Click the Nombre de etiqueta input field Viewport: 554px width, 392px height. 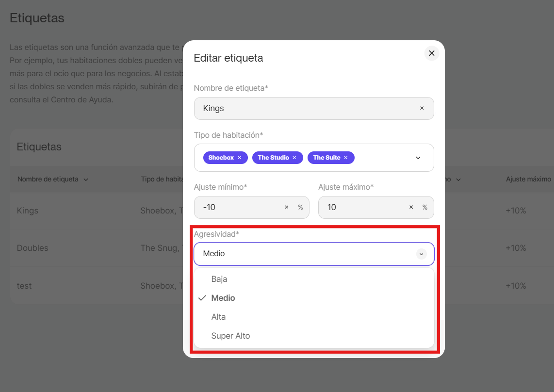coord(306,108)
